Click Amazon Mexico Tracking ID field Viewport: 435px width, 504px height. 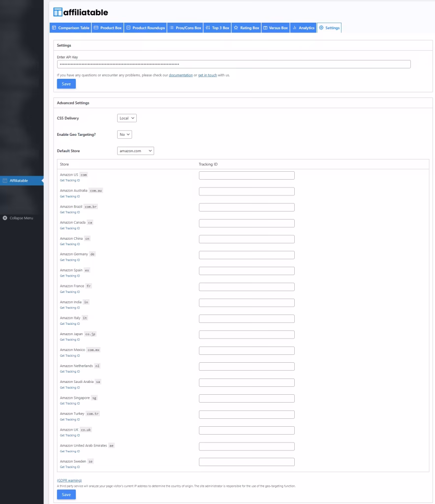click(247, 350)
